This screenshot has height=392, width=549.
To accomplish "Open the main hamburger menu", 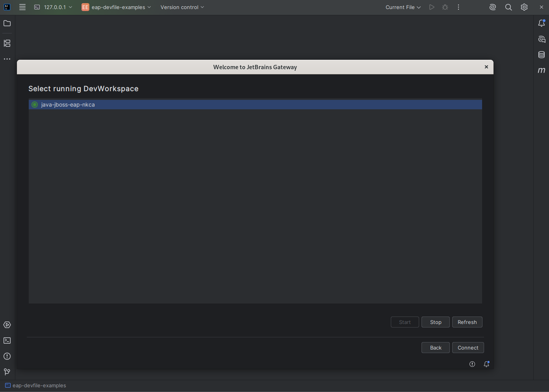I will click(x=22, y=7).
